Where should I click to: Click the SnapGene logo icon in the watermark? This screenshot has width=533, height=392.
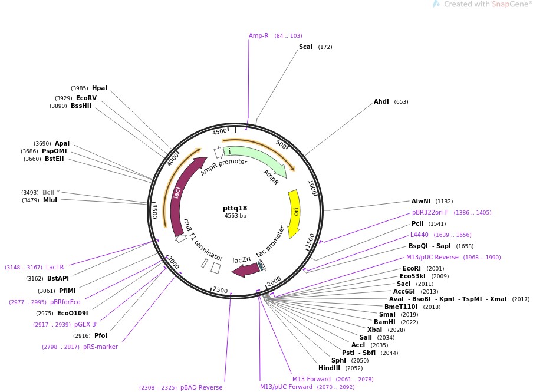coord(436,4)
